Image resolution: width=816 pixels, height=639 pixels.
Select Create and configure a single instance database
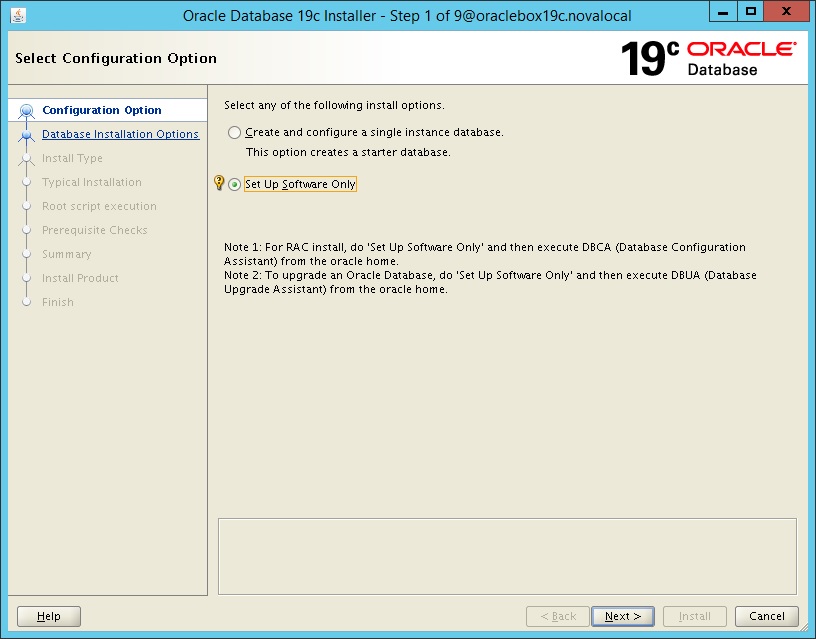(x=234, y=131)
